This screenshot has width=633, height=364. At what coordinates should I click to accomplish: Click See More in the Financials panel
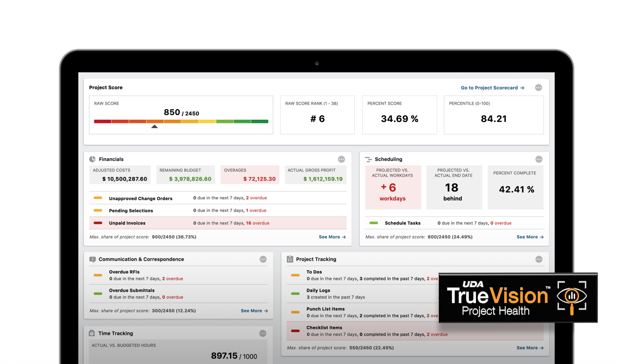click(332, 237)
